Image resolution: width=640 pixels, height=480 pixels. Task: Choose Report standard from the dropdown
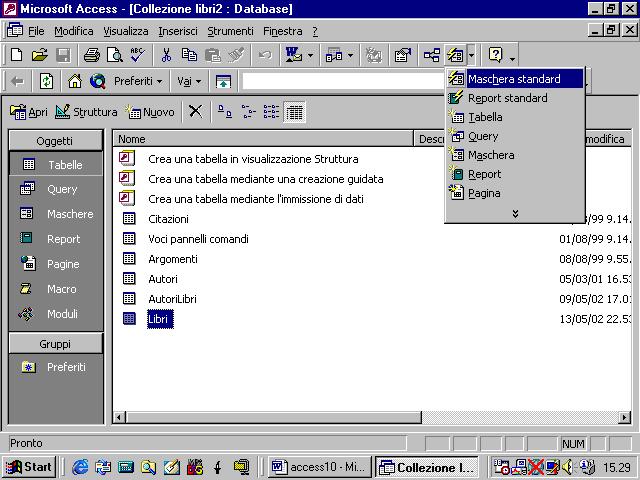[515, 98]
